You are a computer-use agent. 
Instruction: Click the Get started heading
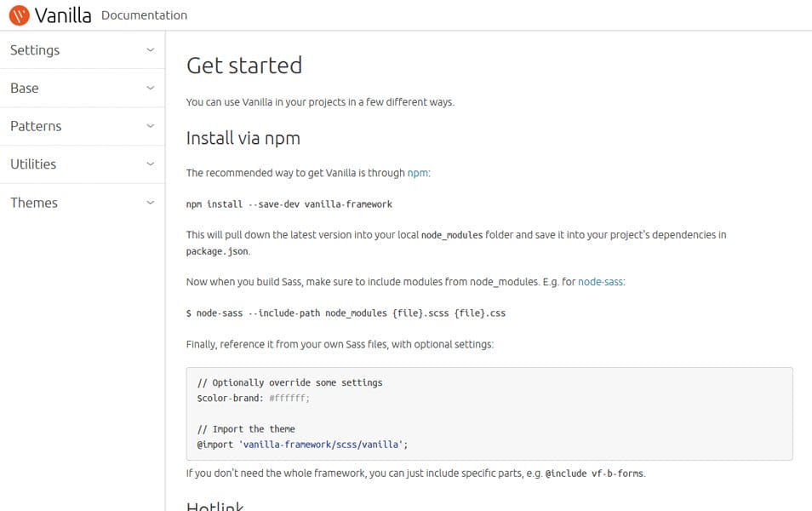tap(244, 66)
